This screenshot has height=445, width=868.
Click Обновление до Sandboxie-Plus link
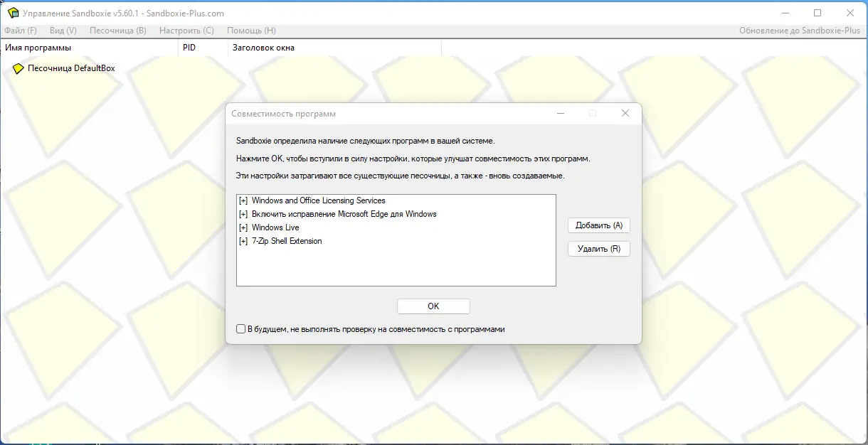[799, 31]
